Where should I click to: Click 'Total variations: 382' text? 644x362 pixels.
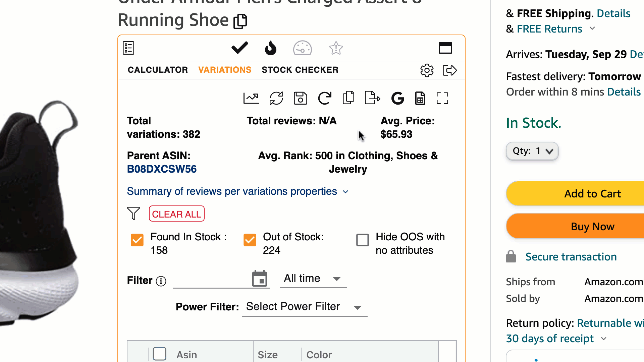click(x=163, y=128)
